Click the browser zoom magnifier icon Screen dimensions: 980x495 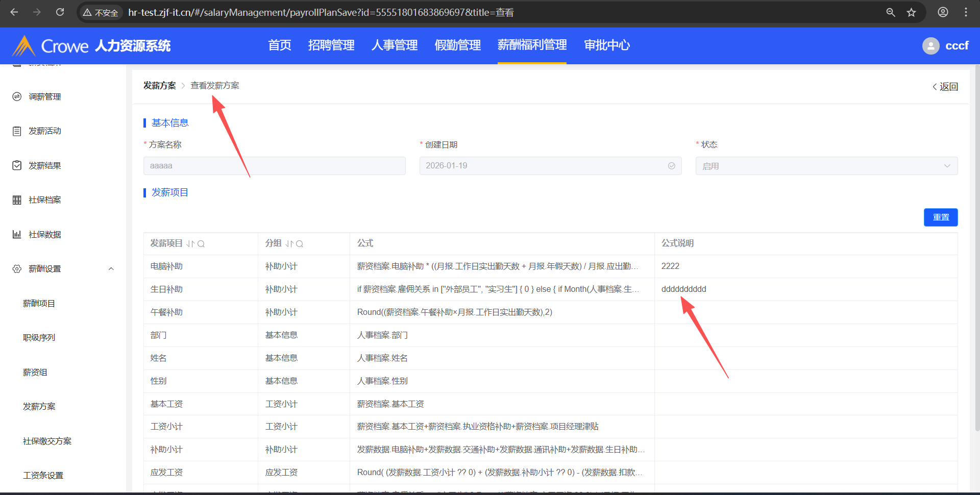pyautogui.click(x=891, y=12)
